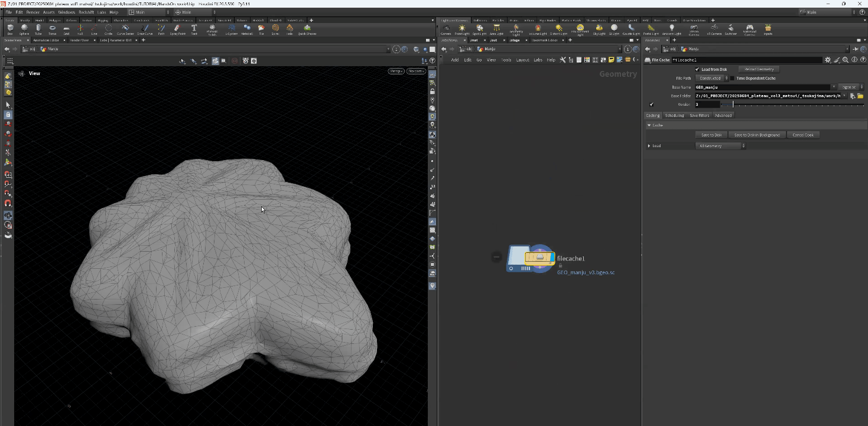Switch to the Scheduling tab
Image resolution: width=868 pixels, height=426 pixels.
pyautogui.click(x=674, y=115)
